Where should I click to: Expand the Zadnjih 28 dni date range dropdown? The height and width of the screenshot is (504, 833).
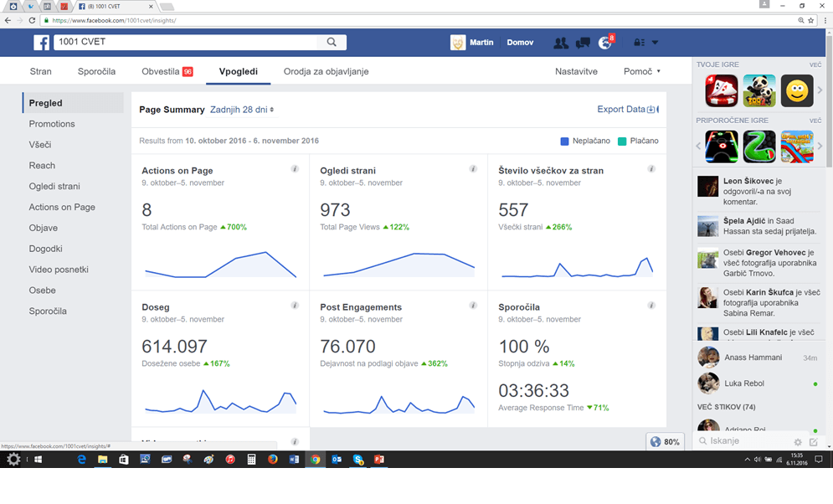[242, 110]
